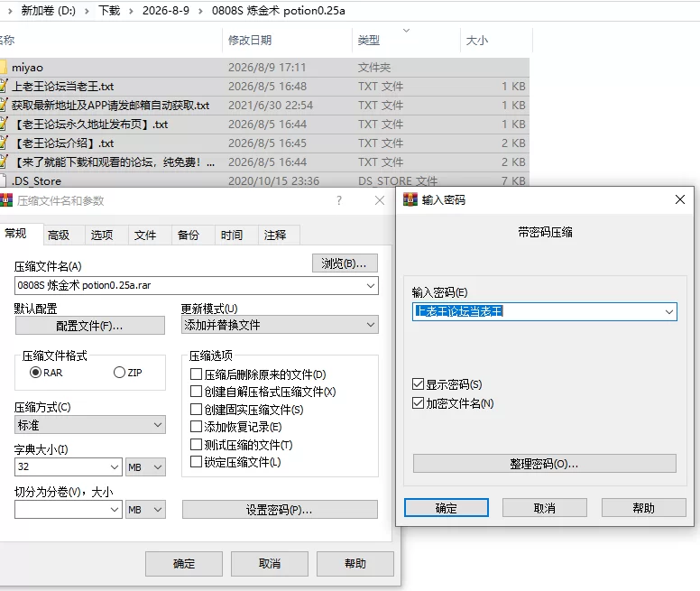700x591 pixels.
Task: Click 取消 in the password dialog
Action: click(x=545, y=508)
